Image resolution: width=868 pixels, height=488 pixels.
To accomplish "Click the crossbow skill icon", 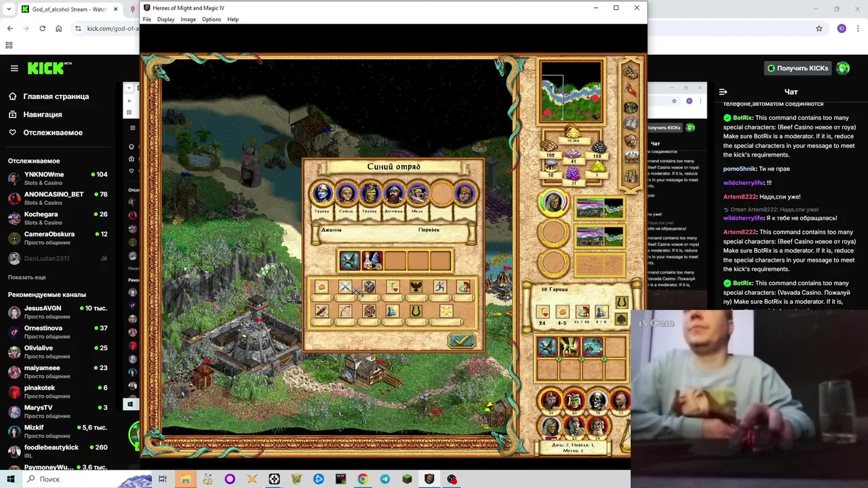I will 321,311.
